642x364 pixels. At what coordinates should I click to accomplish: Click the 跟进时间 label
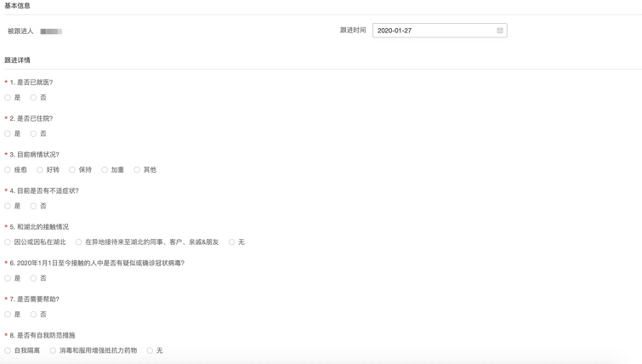click(353, 31)
